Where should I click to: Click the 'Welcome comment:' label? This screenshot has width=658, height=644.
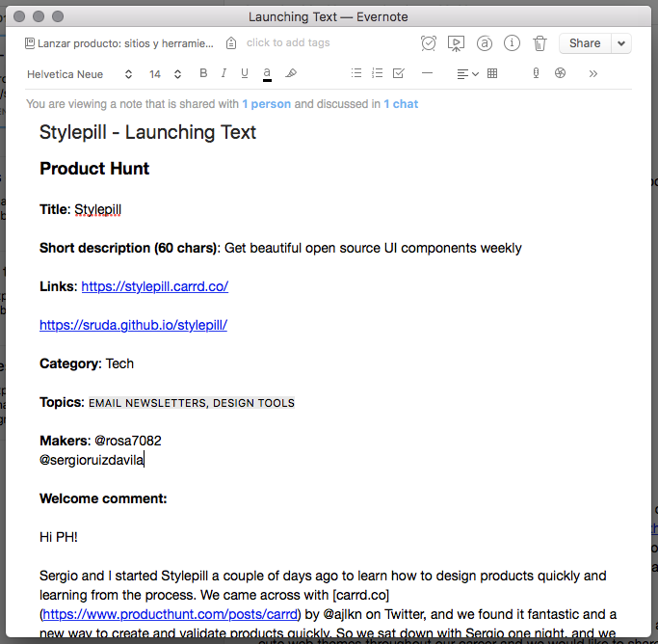pos(103,498)
